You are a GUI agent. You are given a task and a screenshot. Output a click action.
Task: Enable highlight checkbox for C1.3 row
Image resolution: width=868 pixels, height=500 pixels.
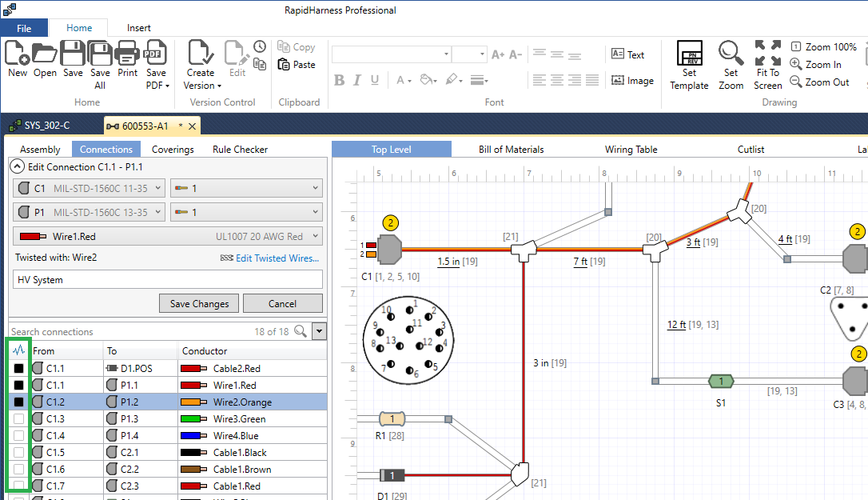(x=19, y=419)
